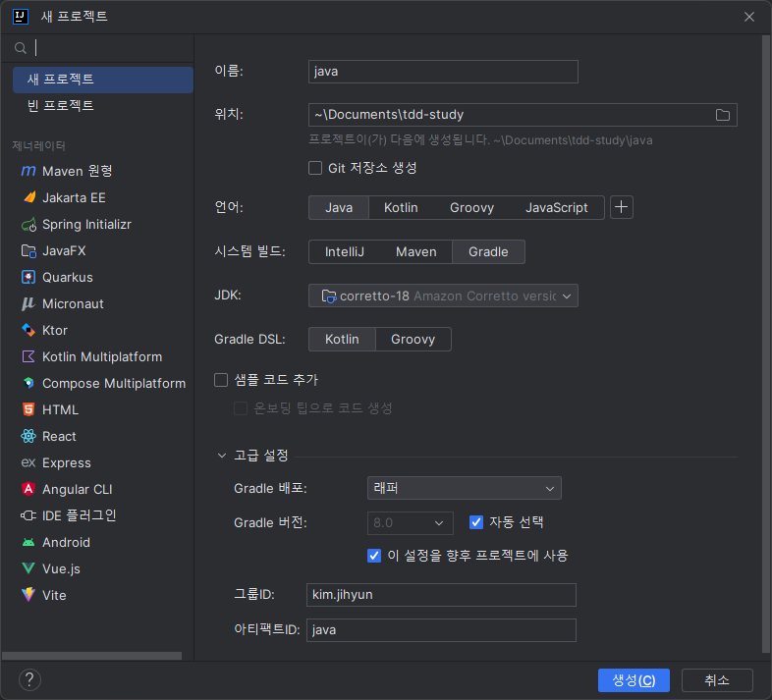Uncheck 이 설정을 향후 프로젝트에 사용

click(374, 556)
